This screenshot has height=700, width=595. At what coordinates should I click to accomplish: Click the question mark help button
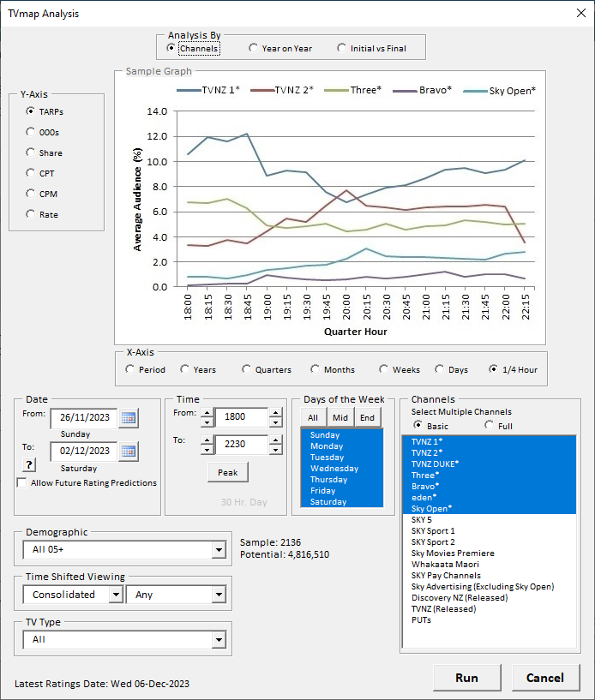(x=29, y=464)
